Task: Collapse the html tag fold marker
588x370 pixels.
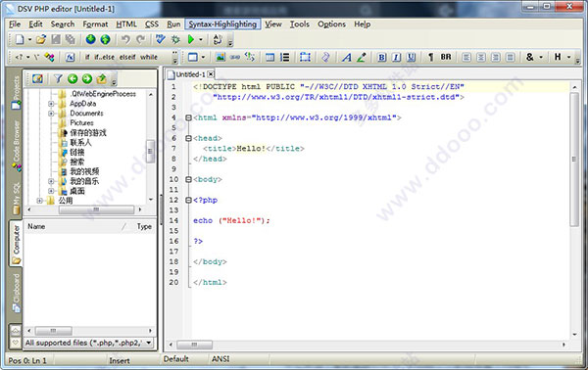Action: point(188,117)
